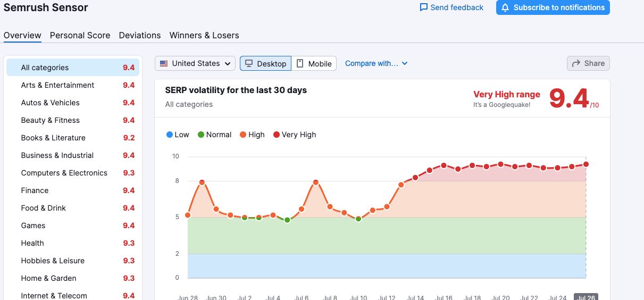Toggle the Normal series legend

point(214,135)
